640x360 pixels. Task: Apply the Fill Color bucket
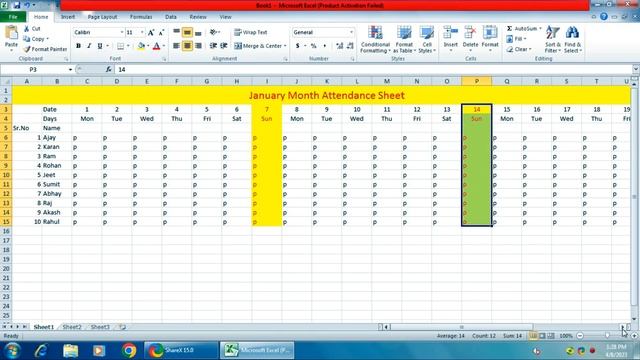point(141,46)
